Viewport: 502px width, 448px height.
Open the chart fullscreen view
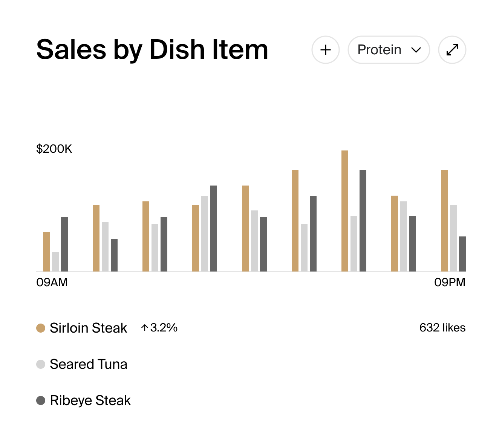coord(452,49)
